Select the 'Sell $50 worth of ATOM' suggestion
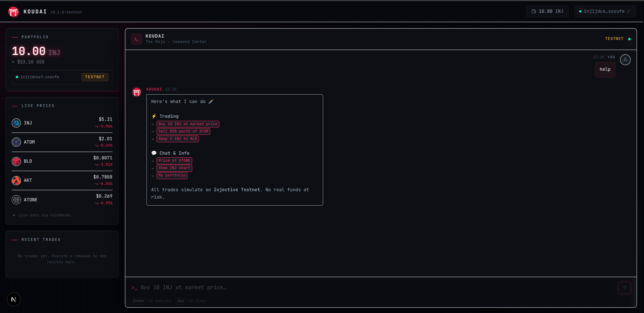644x313 pixels. tap(183, 132)
